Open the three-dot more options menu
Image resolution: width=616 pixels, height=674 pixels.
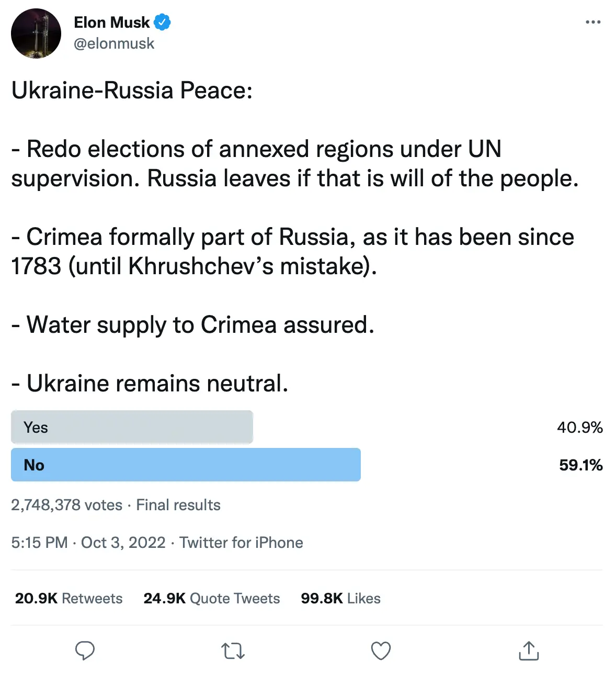593,22
